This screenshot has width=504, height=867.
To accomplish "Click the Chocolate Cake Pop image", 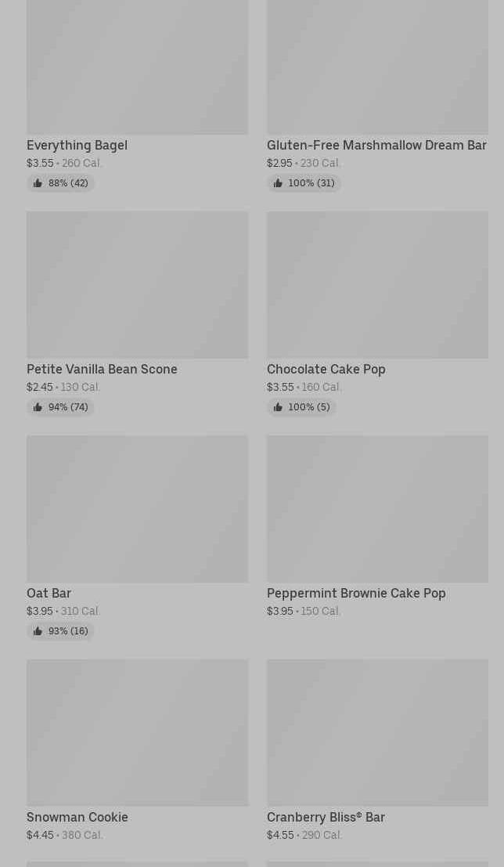I will tap(377, 284).
